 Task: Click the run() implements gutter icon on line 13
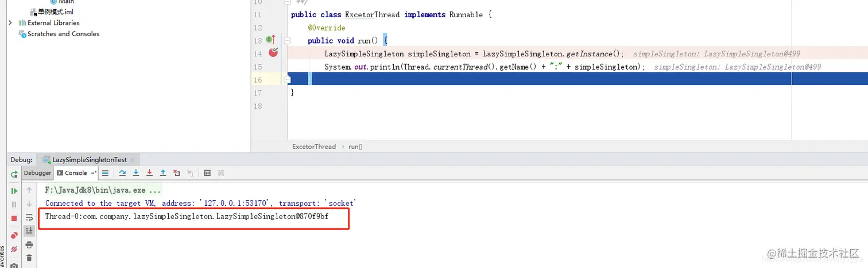[270, 40]
